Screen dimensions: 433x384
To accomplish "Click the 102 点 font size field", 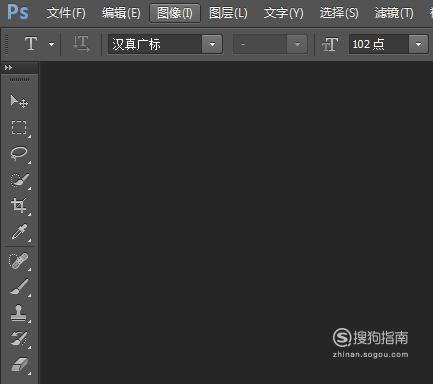I will (x=379, y=44).
